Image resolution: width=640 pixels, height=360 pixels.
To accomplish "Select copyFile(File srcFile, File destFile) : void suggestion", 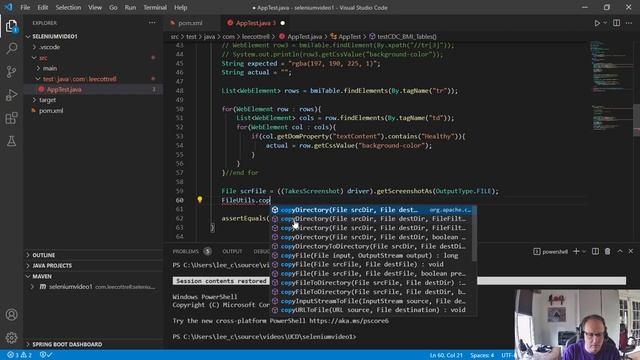I will click(371, 264).
